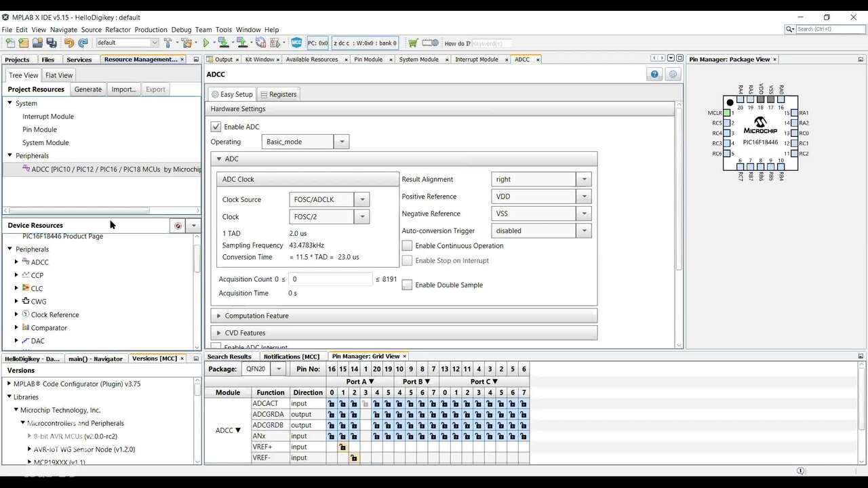Enable Continuous Operation checkbox

tap(407, 246)
